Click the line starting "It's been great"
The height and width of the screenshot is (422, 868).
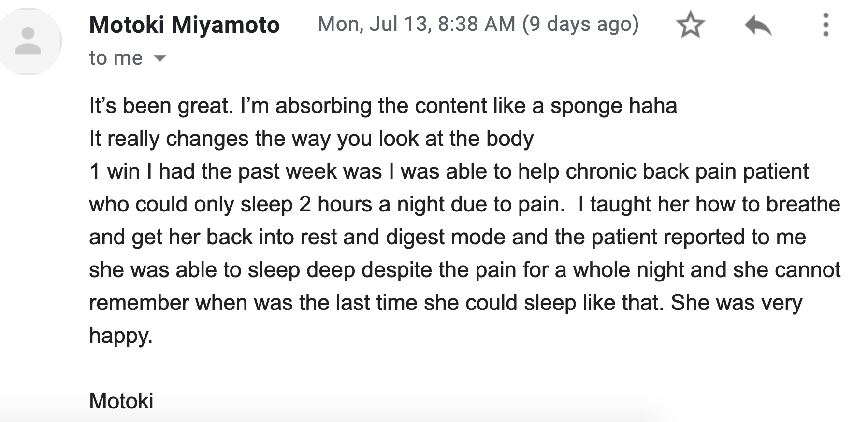[383, 106]
